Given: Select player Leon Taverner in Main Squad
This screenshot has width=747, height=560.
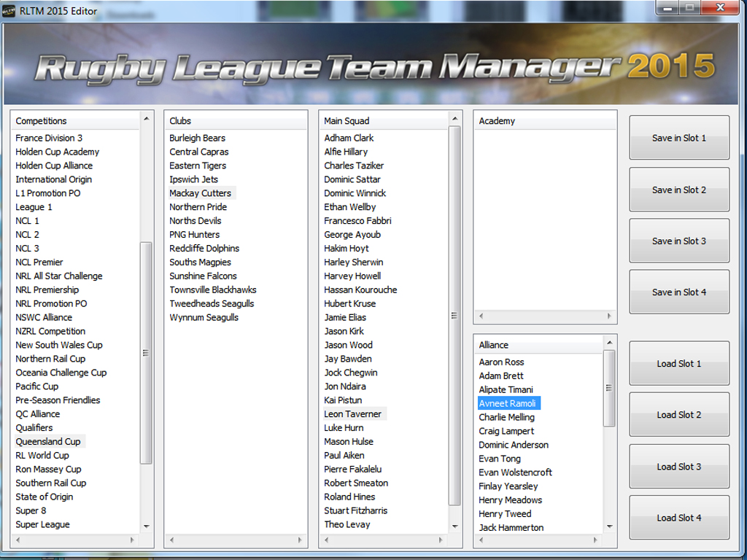Looking at the screenshot, I should tap(353, 413).
